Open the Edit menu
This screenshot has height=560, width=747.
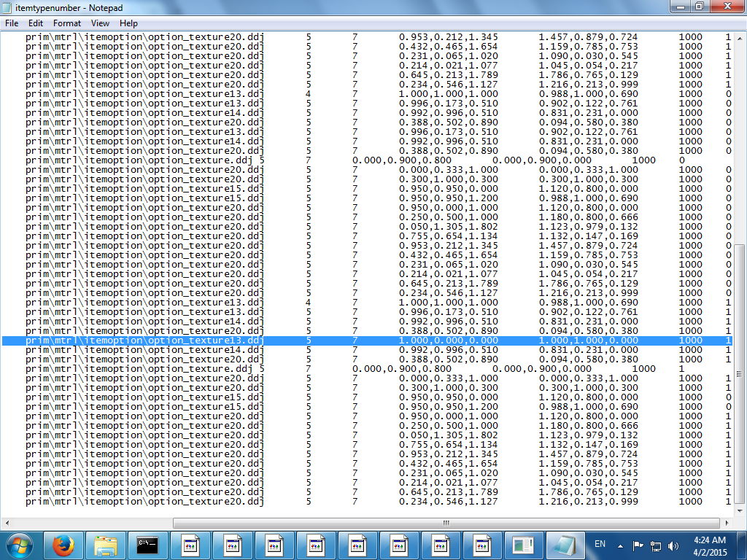pos(36,23)
